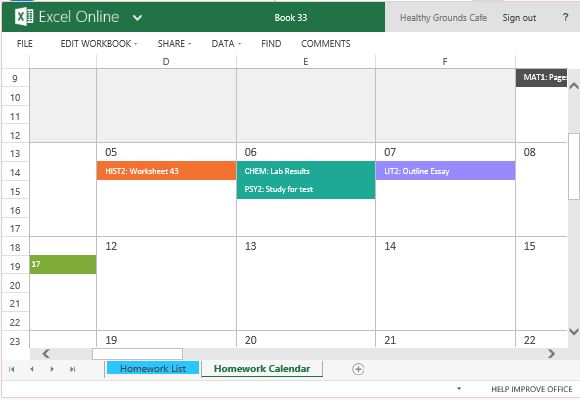Click the horizontal scroll left arrow
Screen dimensions: 580x400
46,354
